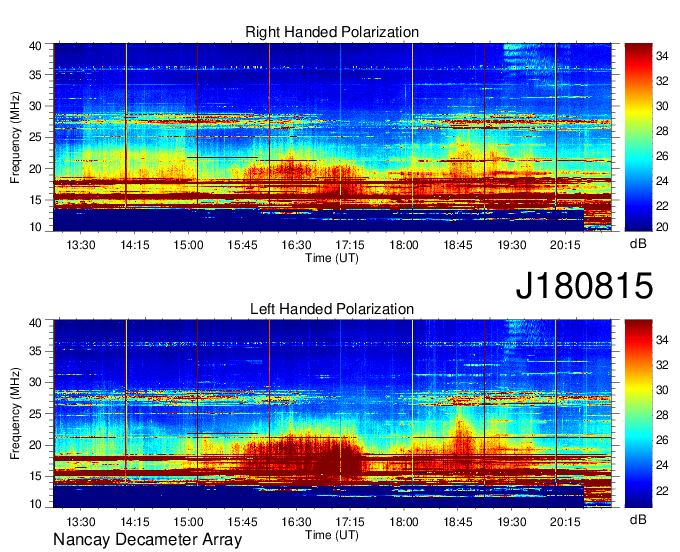Click the 10 MHz tick on Right Handed plot
Screen dimensions: 680x552
point(36,227)
